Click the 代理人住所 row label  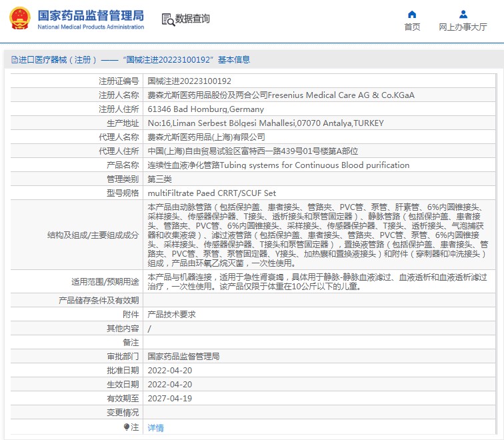coord(119,151)
